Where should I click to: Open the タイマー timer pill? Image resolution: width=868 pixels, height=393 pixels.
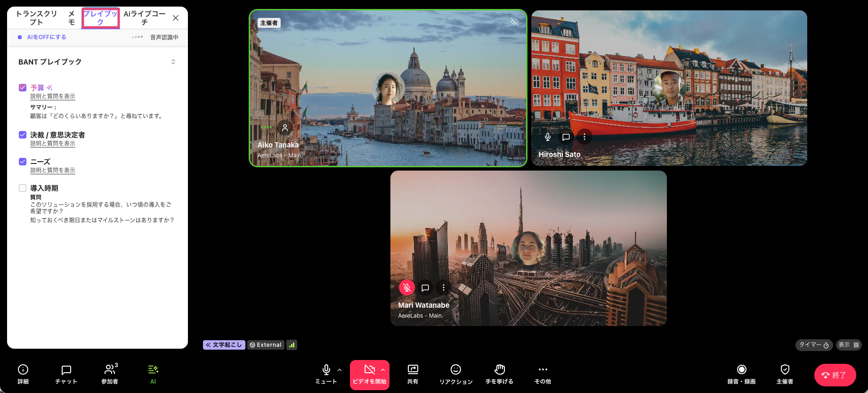(814, 345)
